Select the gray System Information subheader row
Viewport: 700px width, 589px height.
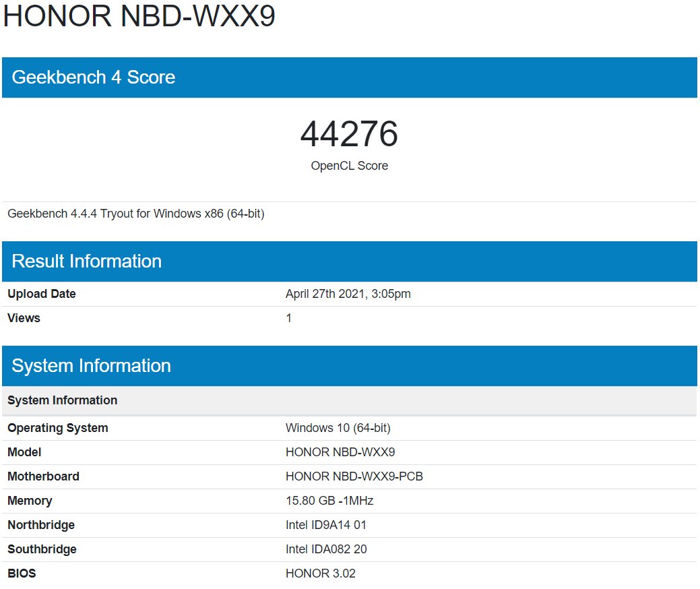point(350,400)
